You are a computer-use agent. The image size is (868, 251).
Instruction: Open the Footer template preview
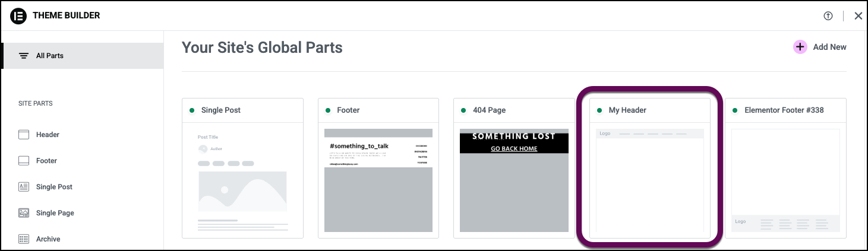click(x=378, y=180)
